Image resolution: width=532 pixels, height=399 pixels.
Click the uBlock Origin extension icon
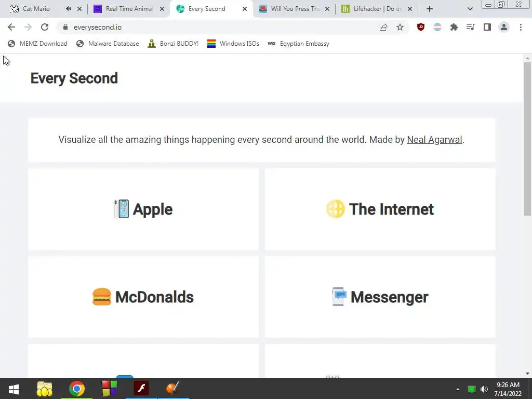421,27
